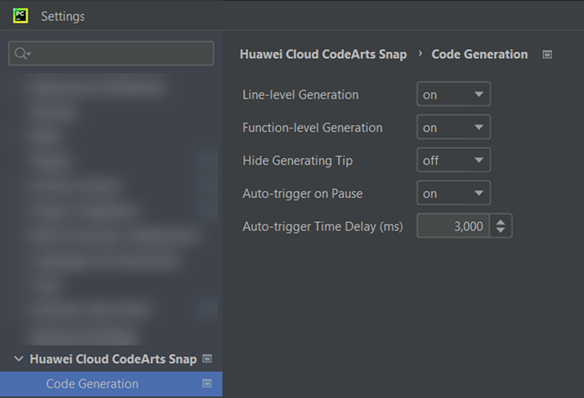Open the Function-level Generation dropdown

[453, 127]
